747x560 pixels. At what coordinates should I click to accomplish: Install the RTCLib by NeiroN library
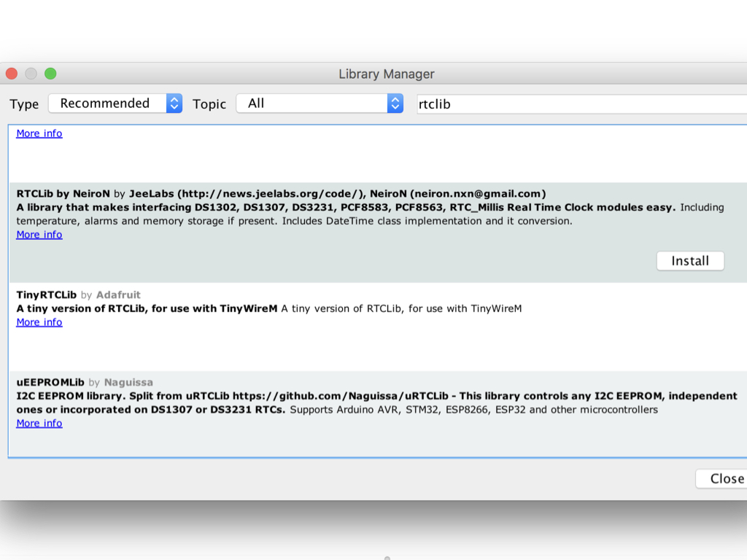pyautogui.click(x=690, y=261)
